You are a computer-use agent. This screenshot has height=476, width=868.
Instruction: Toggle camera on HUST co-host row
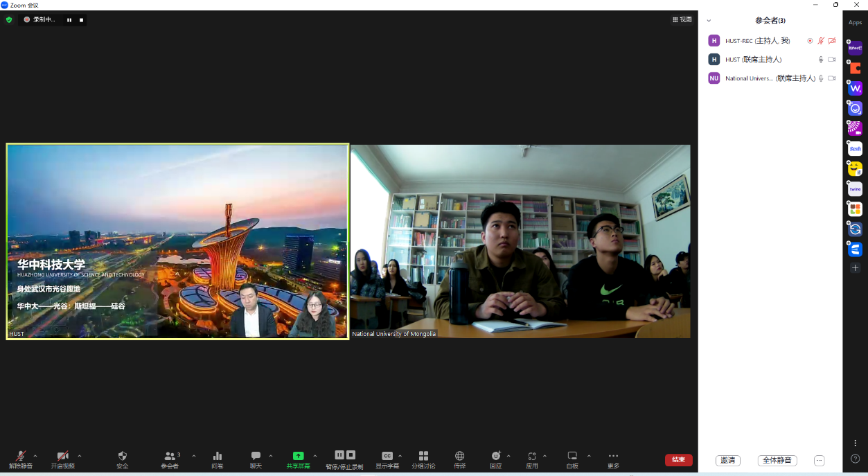click(x=832, y=60)
